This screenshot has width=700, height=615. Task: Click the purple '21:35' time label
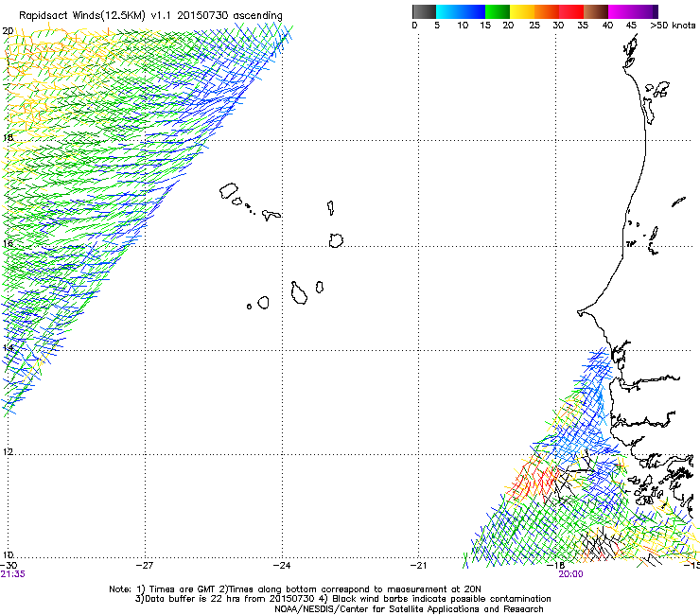(x=13, y=574)
